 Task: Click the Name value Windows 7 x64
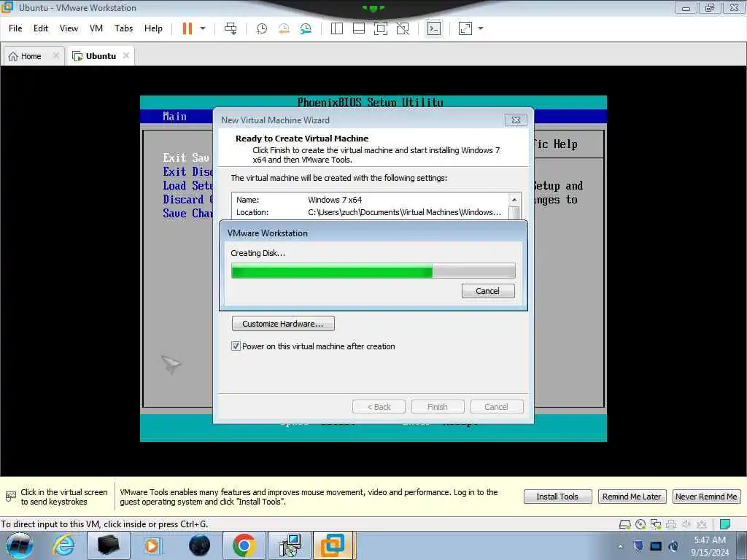point(335,200)
